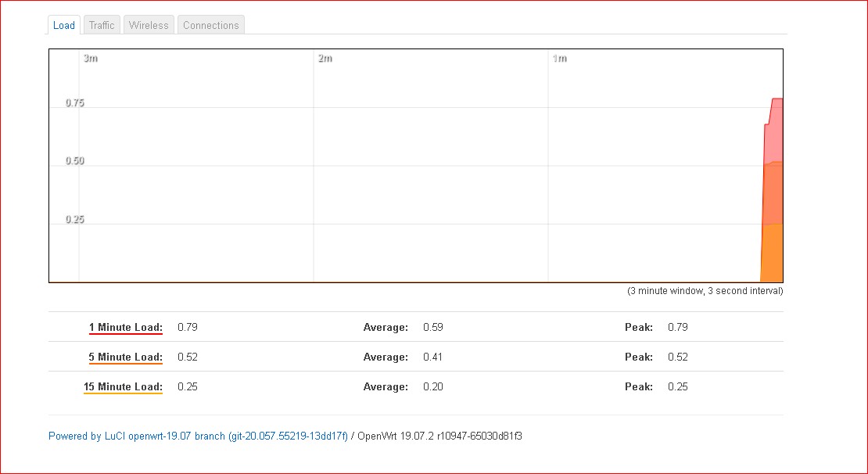Click the 0.50 axis label on graph

pos(75,161)
